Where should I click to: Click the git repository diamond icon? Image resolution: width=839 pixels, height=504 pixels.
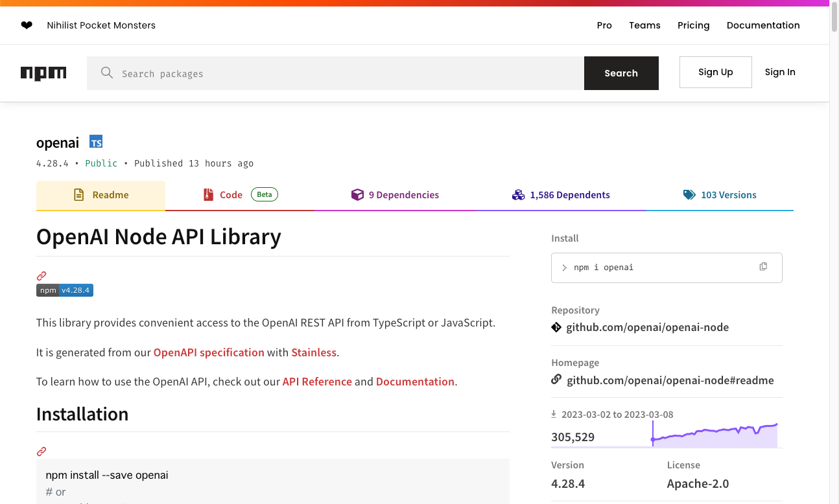[x=556, y=327]
